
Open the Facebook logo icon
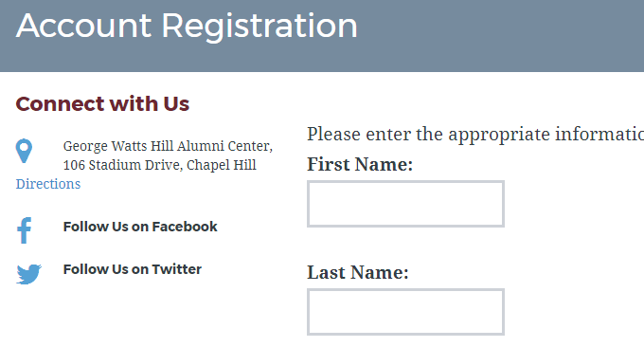25,230
